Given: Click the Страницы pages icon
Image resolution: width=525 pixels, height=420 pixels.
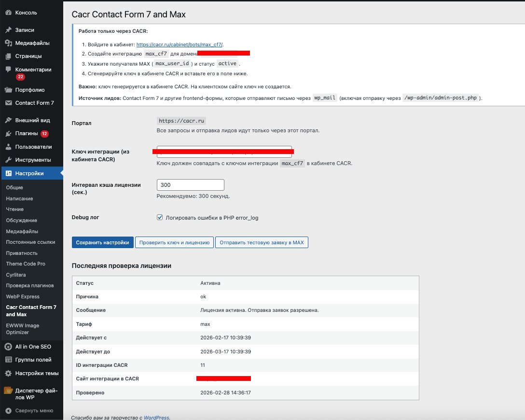Looking at the screenshot, I should click(8, 56).
